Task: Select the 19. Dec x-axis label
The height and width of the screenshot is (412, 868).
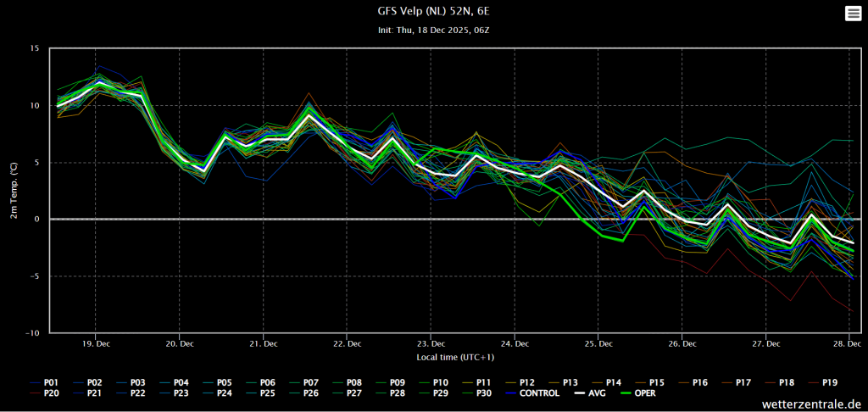Action: [x=95, y=344]
